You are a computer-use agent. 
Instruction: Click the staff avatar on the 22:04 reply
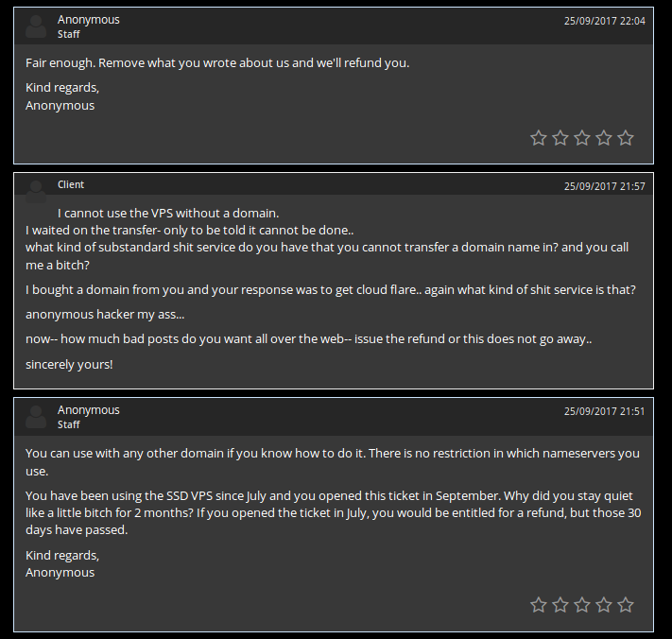point(36,26)
